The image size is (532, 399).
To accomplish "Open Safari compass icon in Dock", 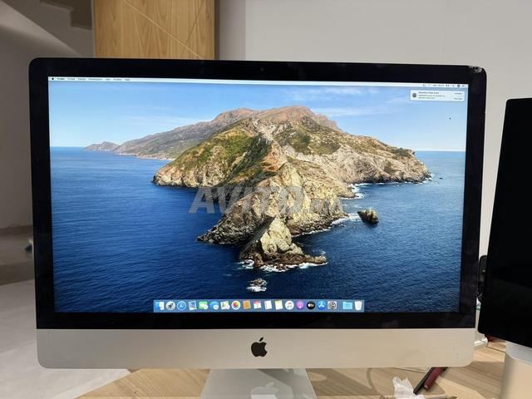I will coord(181,305).
